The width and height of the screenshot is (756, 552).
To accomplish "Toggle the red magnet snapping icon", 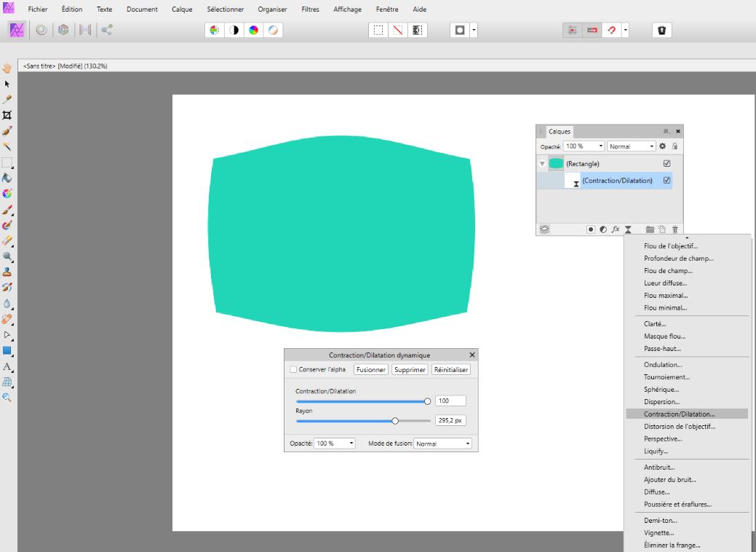I will [612, 31].
